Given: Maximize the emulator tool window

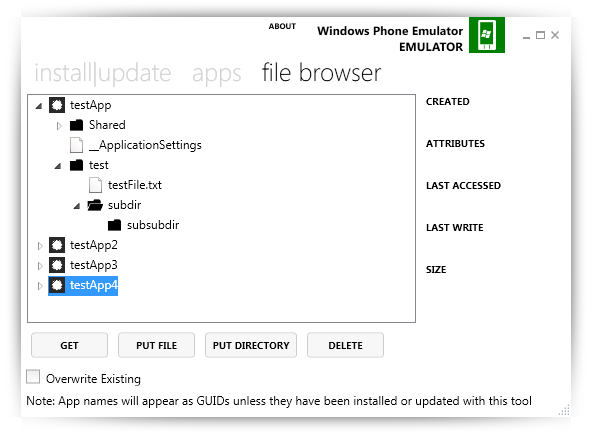Looking at the screenshot, I should 541,35.
